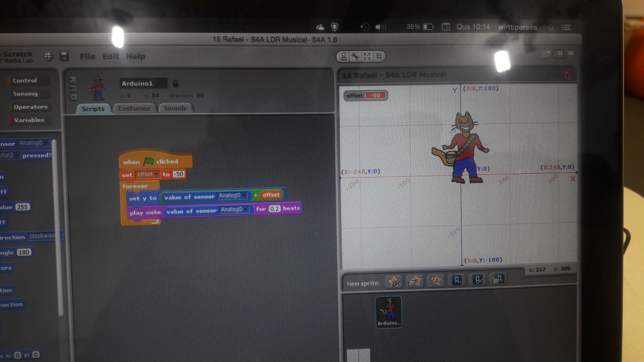This screenshot has width=644, height=362.
Task: Switch to the Costumes tab
Action: tap(134, 109)
